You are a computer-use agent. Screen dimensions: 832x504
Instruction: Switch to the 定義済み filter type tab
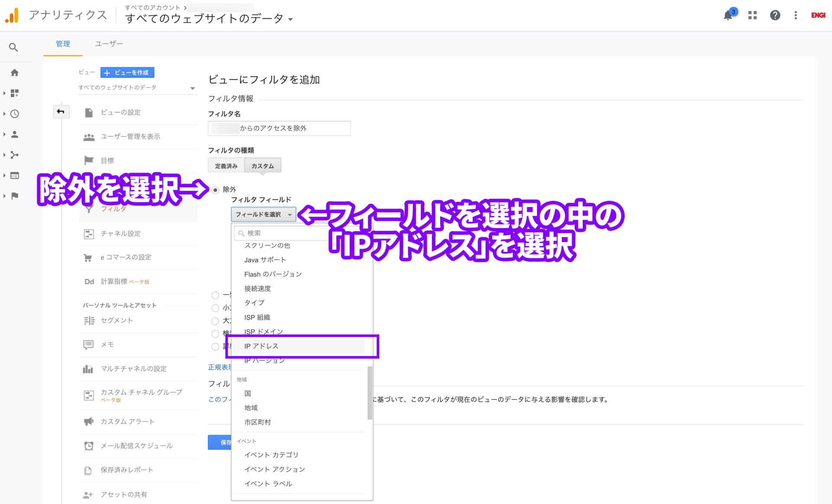point(226,165)
